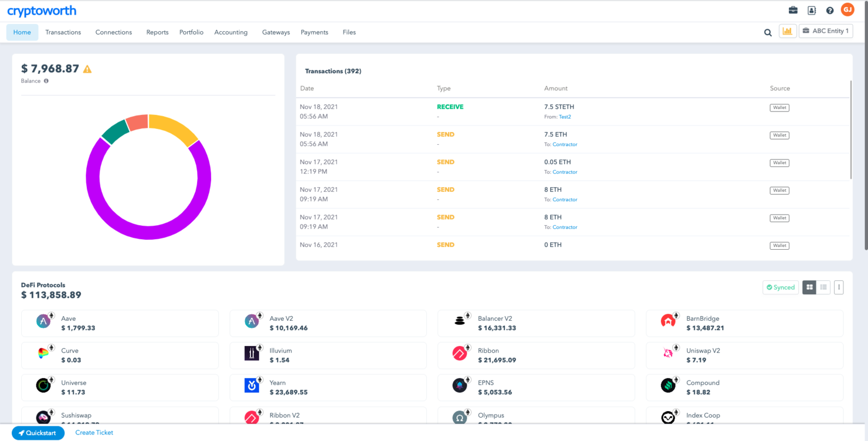Open the GJ profile avatar menu
The image size is (868, 441).
pyautogui.click(x=847, y=10)
